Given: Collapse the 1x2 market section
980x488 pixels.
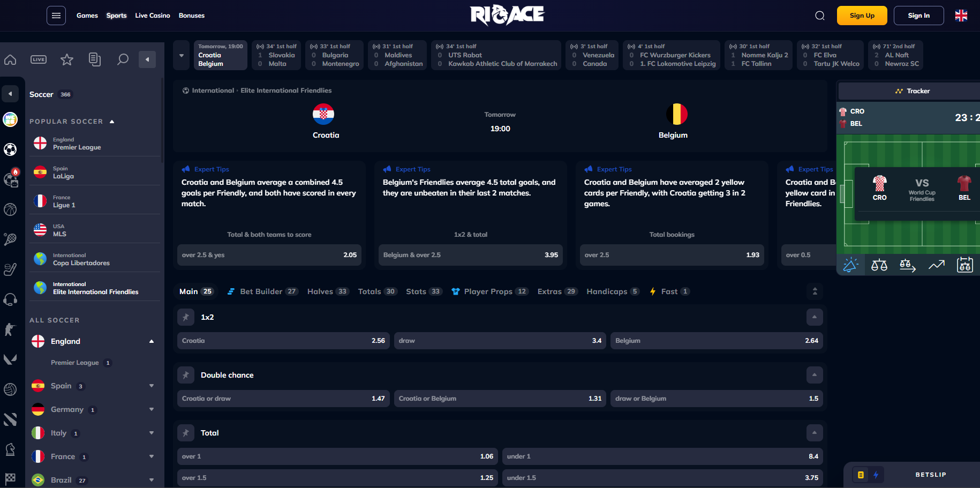Looking at the screenshot, I should pyautogui.click(x=815, y=317).
